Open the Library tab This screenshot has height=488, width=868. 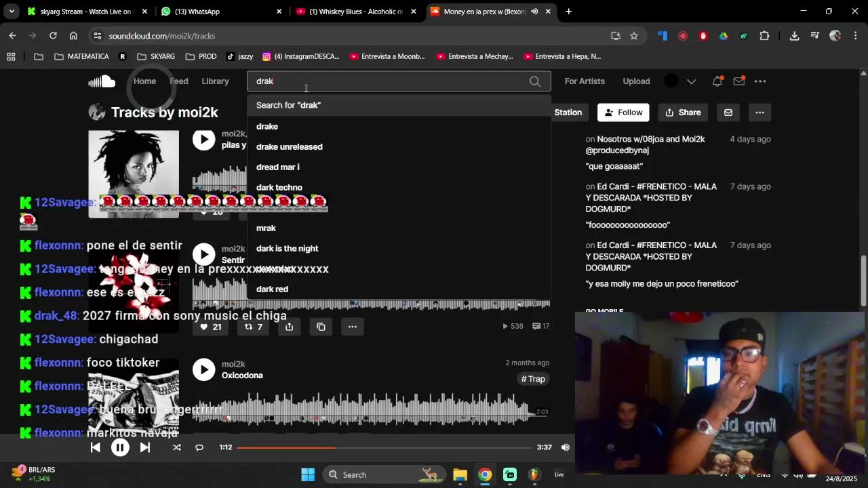tap(215, 81)
